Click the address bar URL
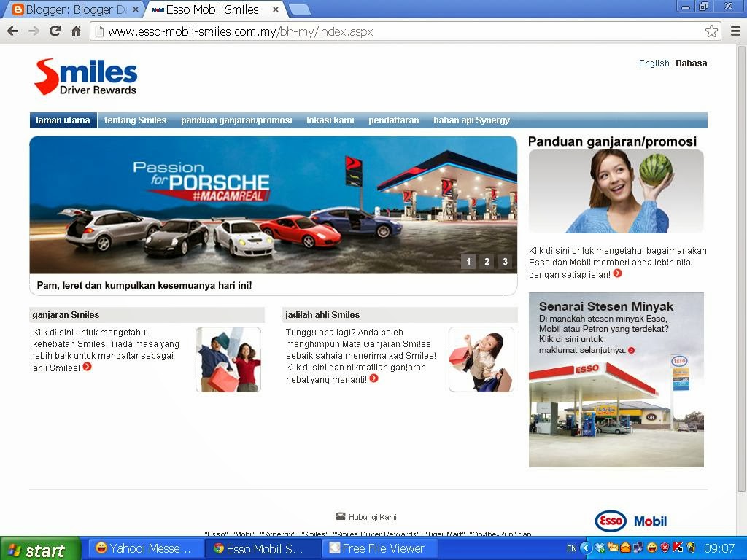 tap(241, 31)
